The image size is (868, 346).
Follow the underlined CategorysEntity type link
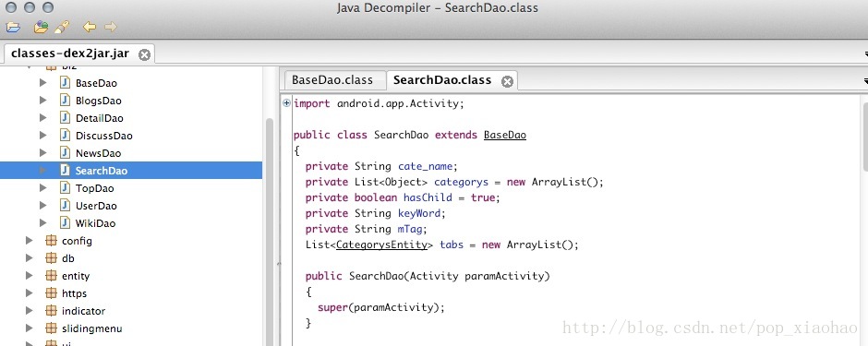382,245
